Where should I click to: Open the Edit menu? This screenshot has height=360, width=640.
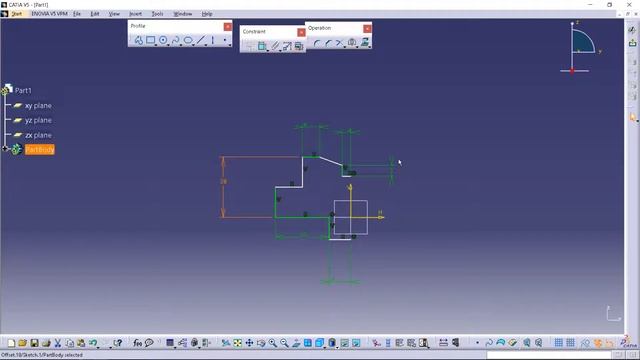(95, 14)
